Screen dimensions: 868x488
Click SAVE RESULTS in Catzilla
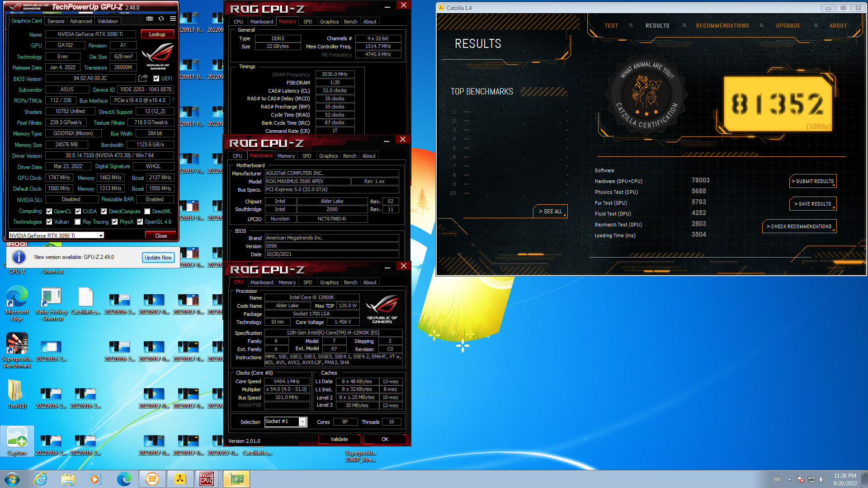point(813,204)
